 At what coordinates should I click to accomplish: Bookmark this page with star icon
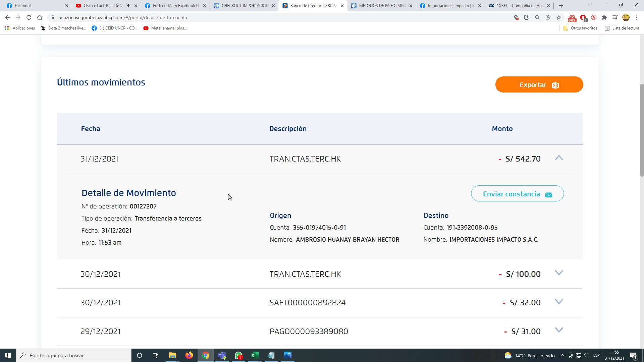coord(559,17)
